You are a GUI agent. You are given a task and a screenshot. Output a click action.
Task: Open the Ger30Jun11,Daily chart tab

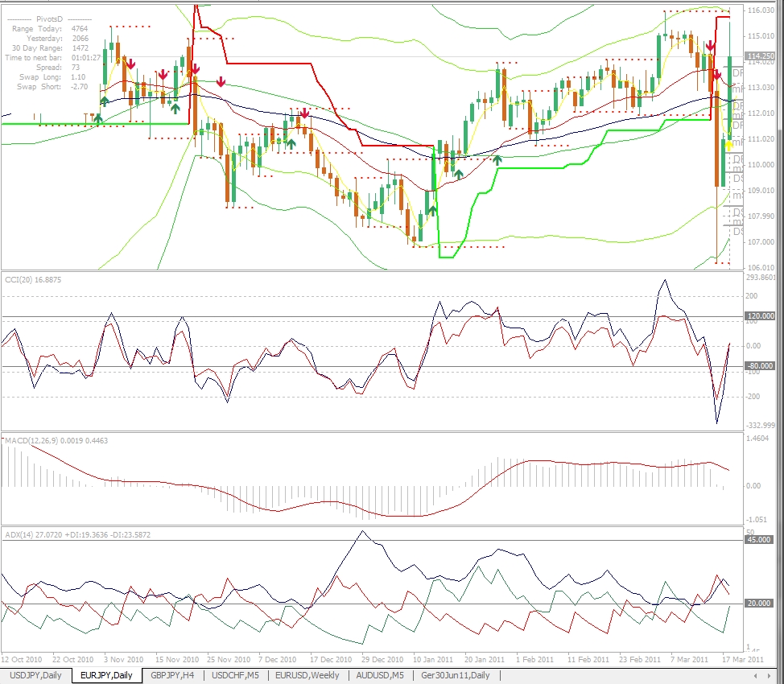pyautogui.click(x=455, y=675)
